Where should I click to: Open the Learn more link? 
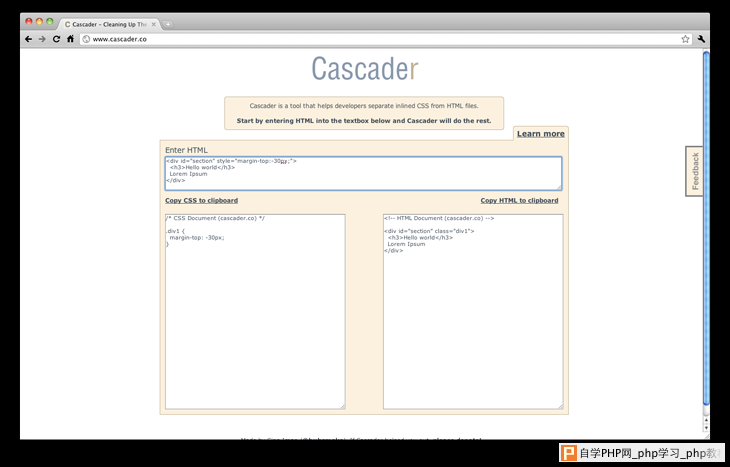541,134
